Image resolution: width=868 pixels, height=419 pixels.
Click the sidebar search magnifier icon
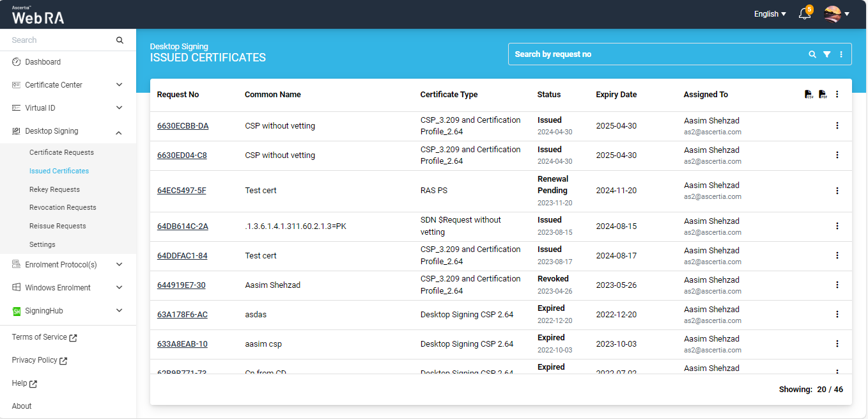120,40
